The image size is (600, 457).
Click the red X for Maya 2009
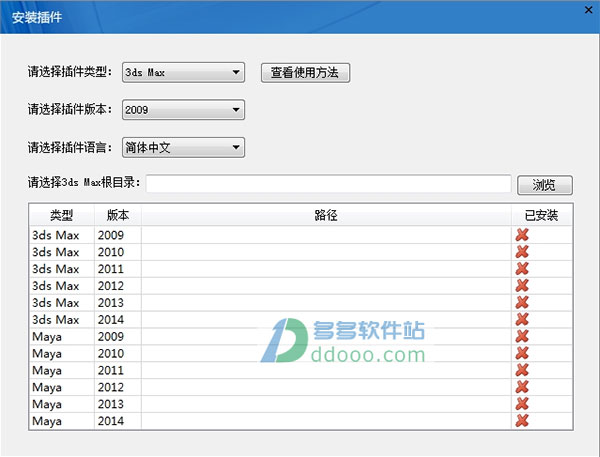pos(522,336)
